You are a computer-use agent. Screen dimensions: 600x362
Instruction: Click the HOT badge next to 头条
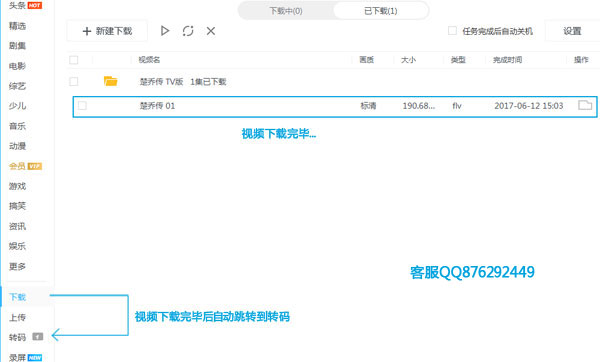click(34, 5)
